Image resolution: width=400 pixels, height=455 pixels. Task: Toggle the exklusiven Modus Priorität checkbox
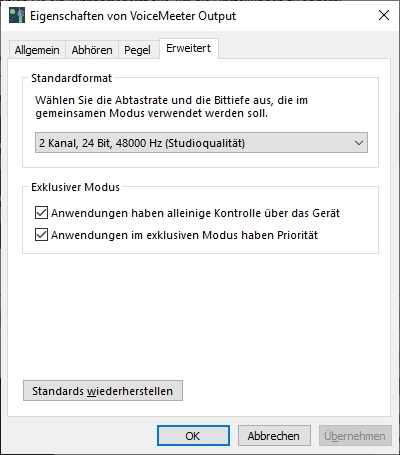[x=41, y=235]
